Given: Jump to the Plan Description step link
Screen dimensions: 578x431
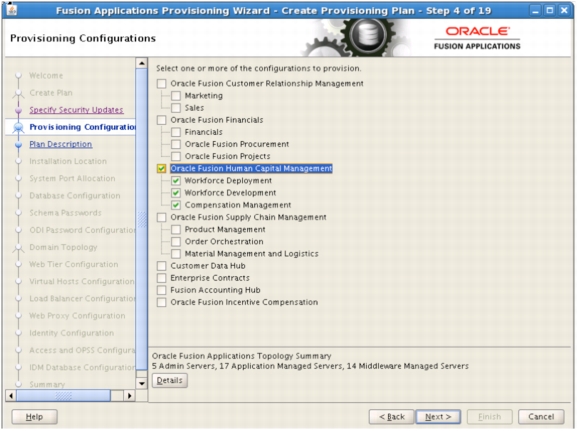Looking at the screenshot, I should [x=61, y=144].
